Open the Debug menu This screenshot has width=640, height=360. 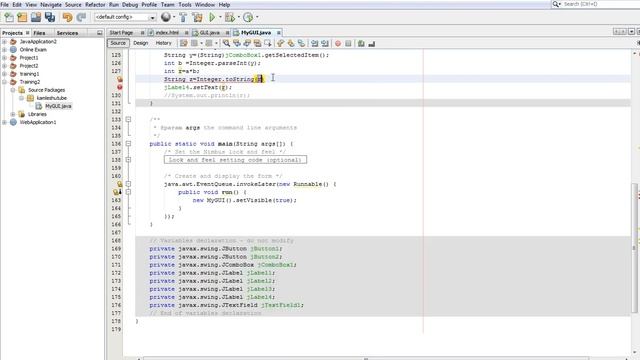pos(130,4)
